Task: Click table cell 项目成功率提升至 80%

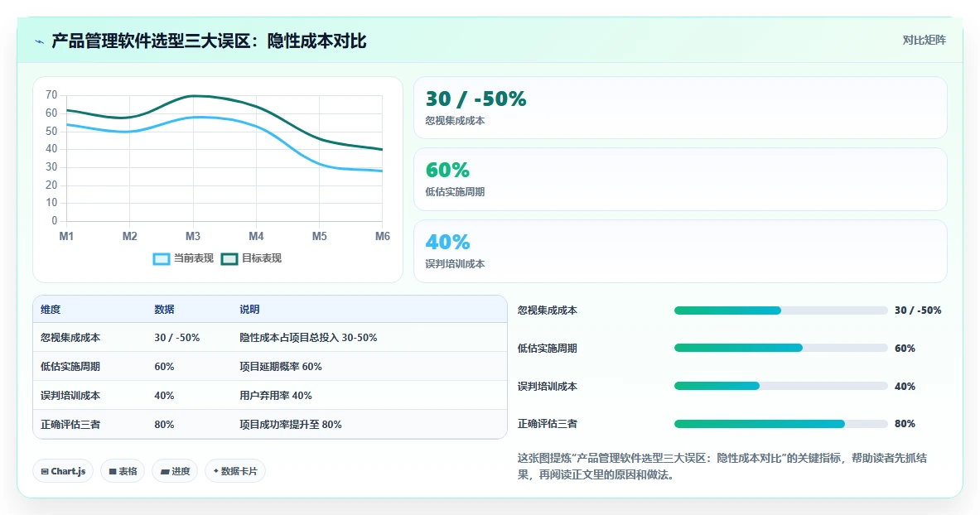Action: click(x=291, y=425)
